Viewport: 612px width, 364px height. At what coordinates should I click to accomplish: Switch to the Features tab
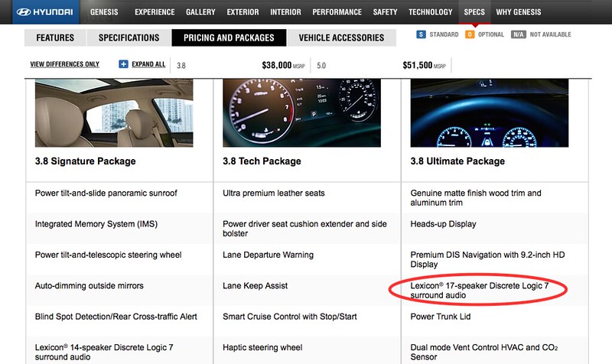[55, 37]
